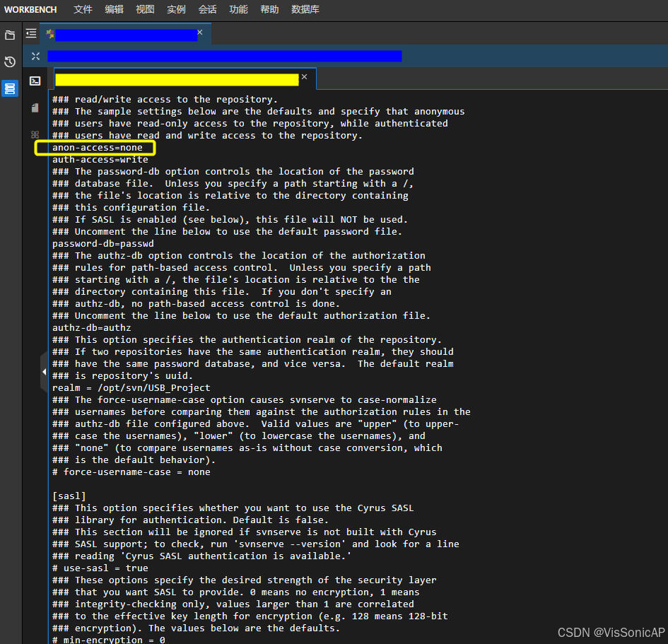The image size is (668, 644).
Task: Open the 实例 menu
Action: click(x=176, y=9)
